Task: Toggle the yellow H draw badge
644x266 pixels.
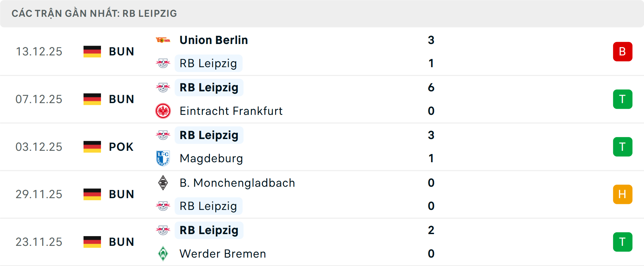Action: tap(623, 194)
